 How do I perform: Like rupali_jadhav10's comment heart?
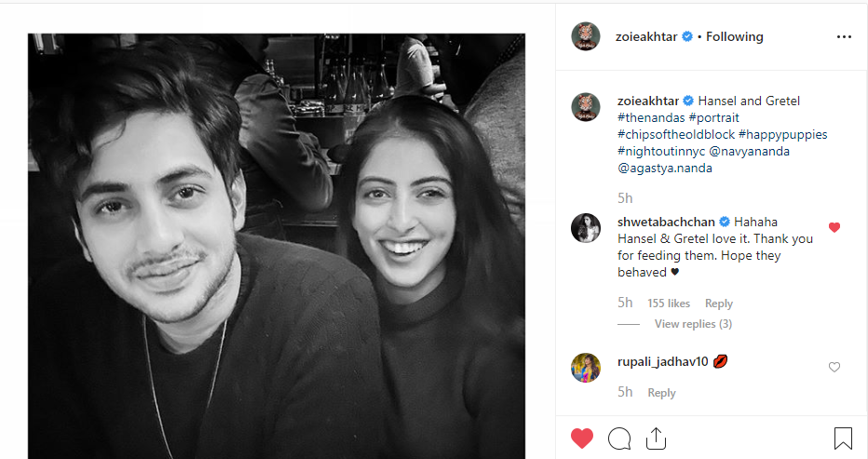click(x=834, y=367)
